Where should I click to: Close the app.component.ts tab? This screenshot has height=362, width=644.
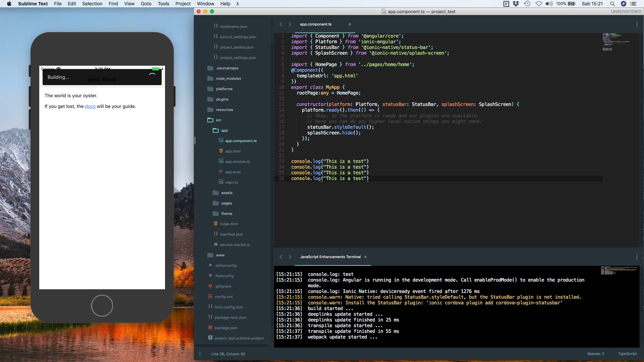tap(350, 24)
